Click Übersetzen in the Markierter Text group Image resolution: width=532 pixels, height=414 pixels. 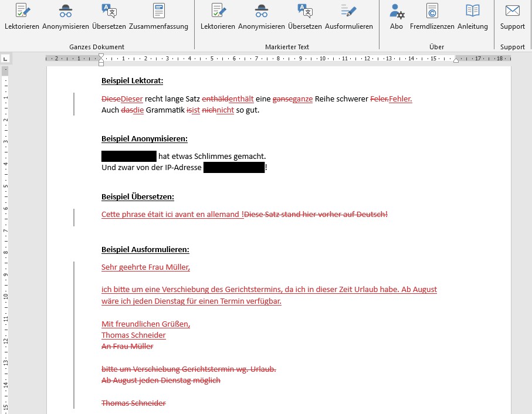pyautogui.click(x=304, y=16)
